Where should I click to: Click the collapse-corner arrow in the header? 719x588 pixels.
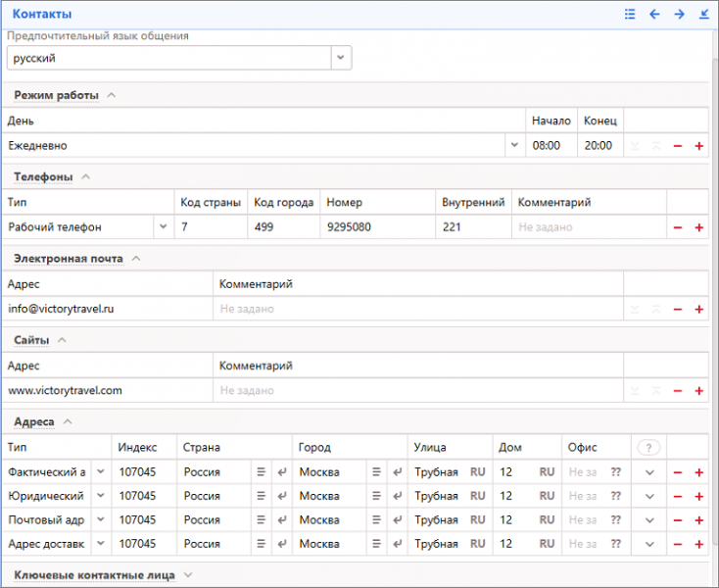[703, 15]
